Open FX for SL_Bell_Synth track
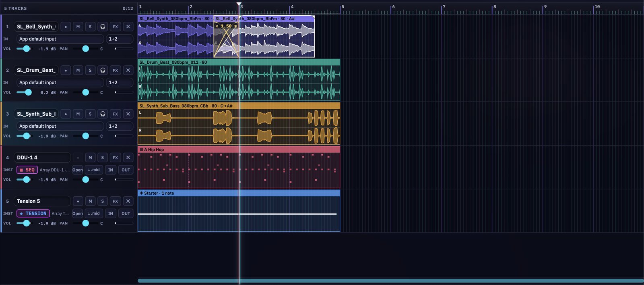The width and height of the screenshot is (644, 285). [x=116, y=27]
